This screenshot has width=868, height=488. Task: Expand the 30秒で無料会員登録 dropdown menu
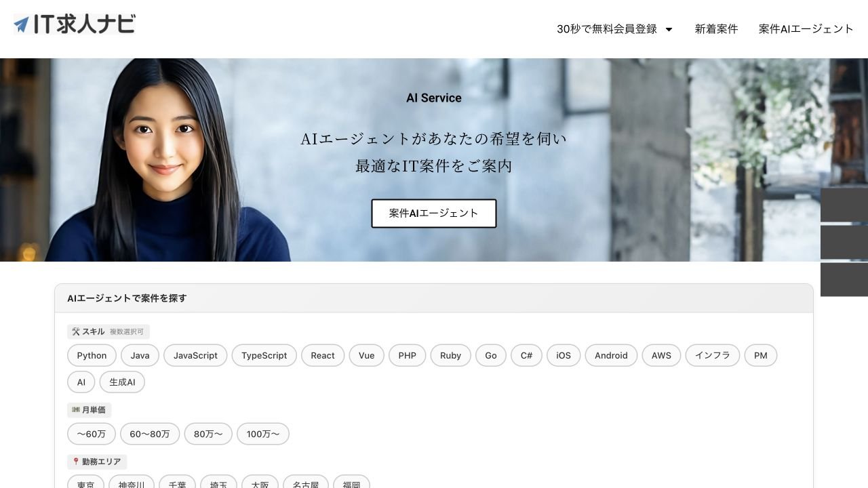(614, 29)
